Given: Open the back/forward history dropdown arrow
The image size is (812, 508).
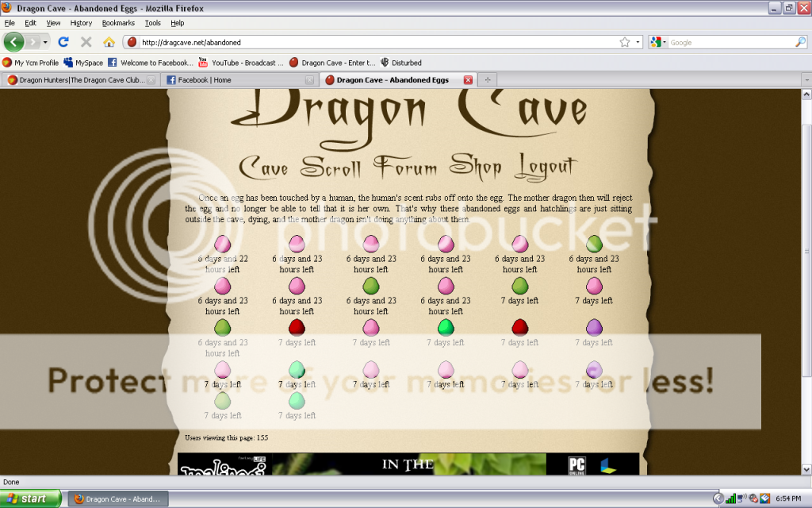Looking at the screenshot, I should [x=45, y=42].
